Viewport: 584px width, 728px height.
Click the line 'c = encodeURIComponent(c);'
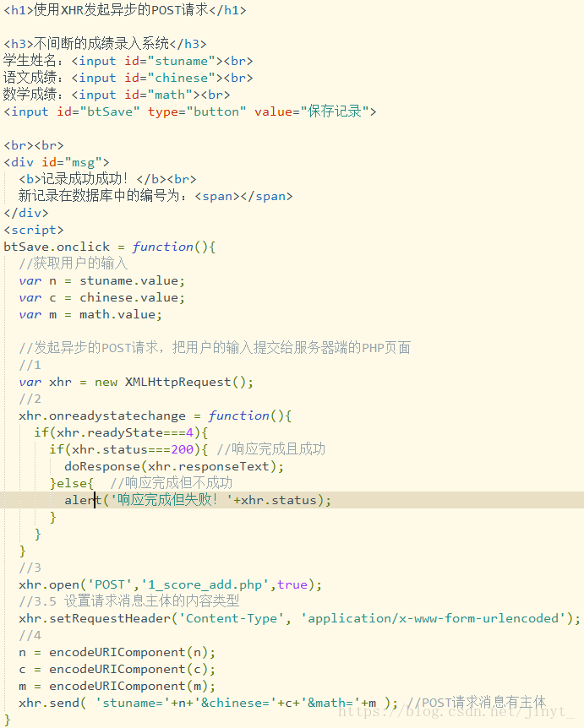[117, 669]
